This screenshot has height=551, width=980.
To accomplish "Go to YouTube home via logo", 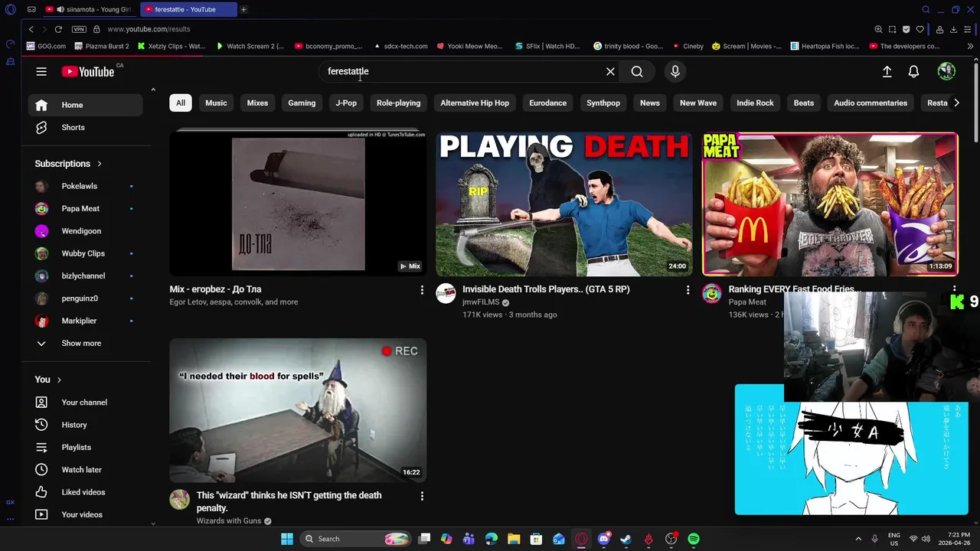I will pos(88,71).
